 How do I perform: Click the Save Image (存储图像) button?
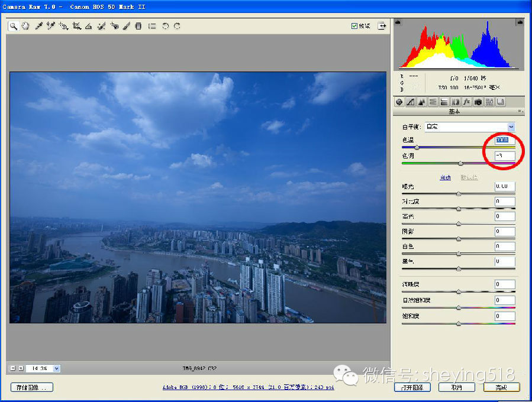tap(32, 387)
